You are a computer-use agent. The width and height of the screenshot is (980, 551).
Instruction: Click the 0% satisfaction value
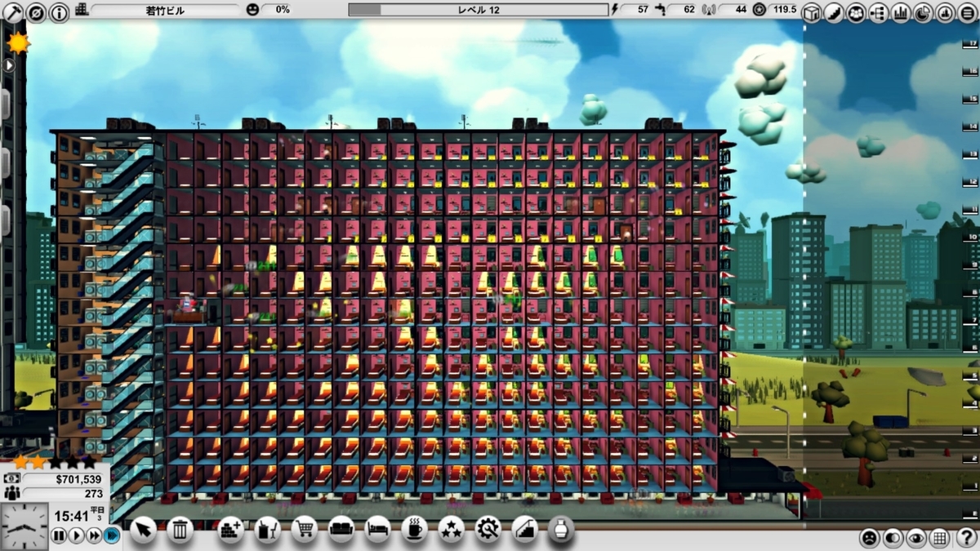pos(283,10)
